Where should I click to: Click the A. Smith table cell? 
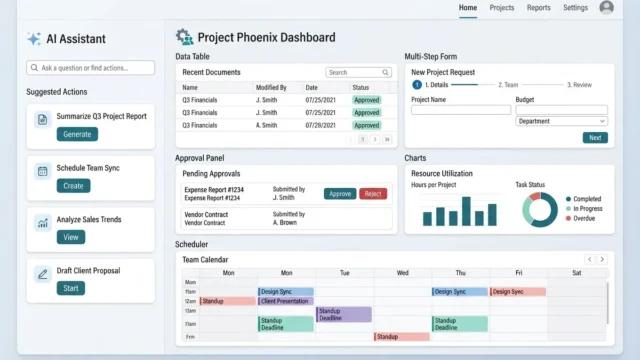tap(267, 125)
